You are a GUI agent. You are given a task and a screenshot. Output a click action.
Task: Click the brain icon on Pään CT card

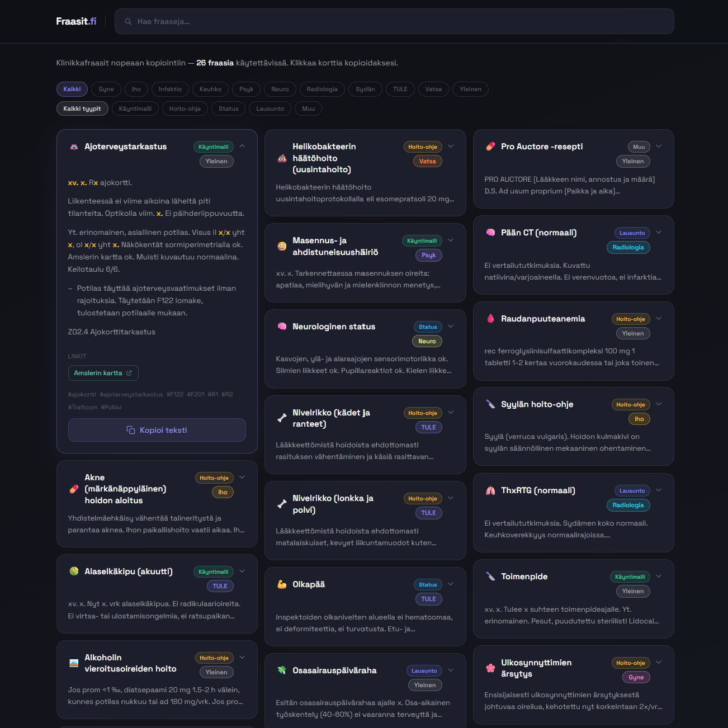pyautogui.click(x=490, y=233)
